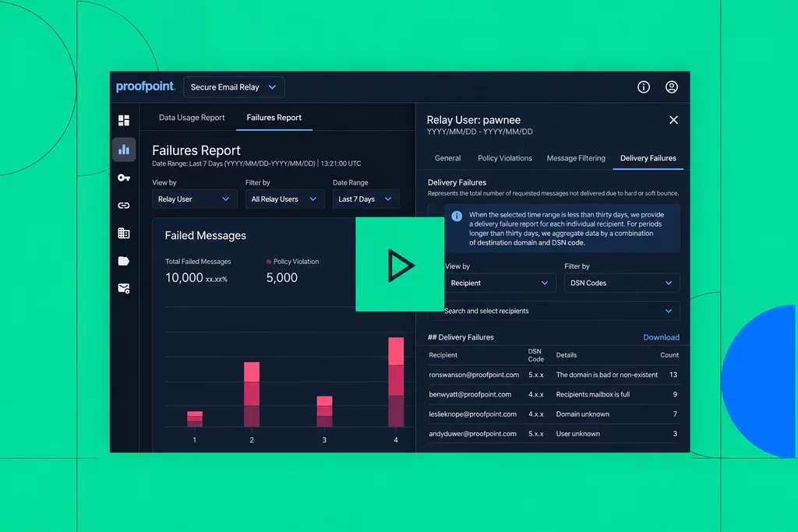Screen dimensions: 798x532
Task: Click the DSN Code column header
Action: [536, 355]
